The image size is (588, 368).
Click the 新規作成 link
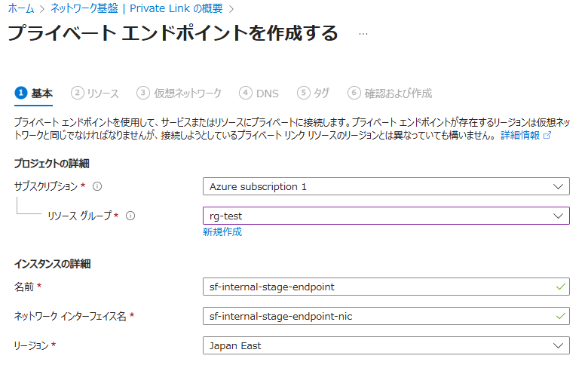tap(222, 232)
